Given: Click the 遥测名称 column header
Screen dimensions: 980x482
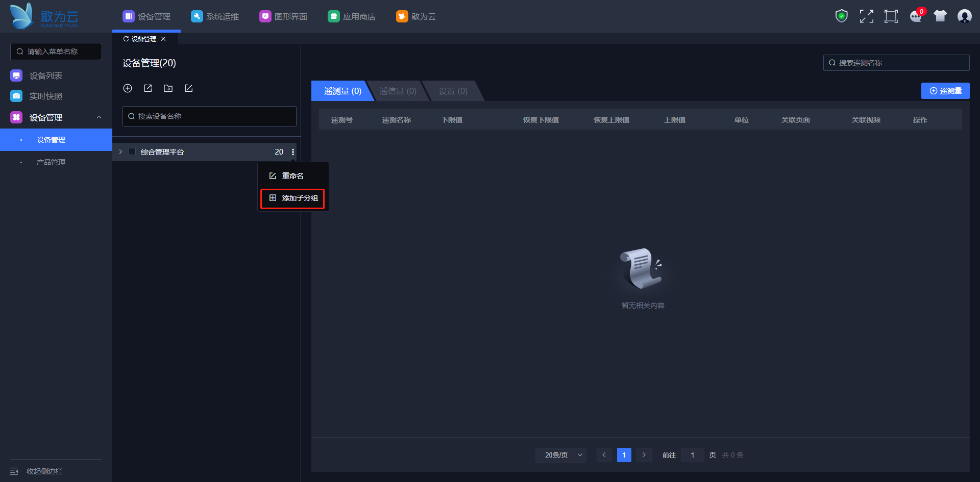Looking at the screenshot, I should [397, 120].
